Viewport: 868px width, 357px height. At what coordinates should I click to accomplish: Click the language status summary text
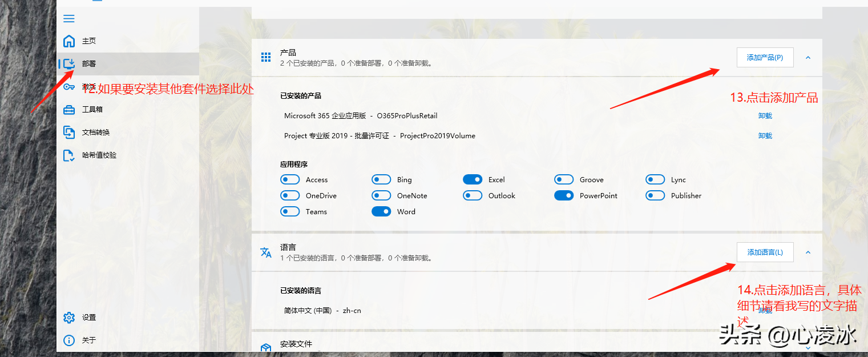[x=356, y=258]
